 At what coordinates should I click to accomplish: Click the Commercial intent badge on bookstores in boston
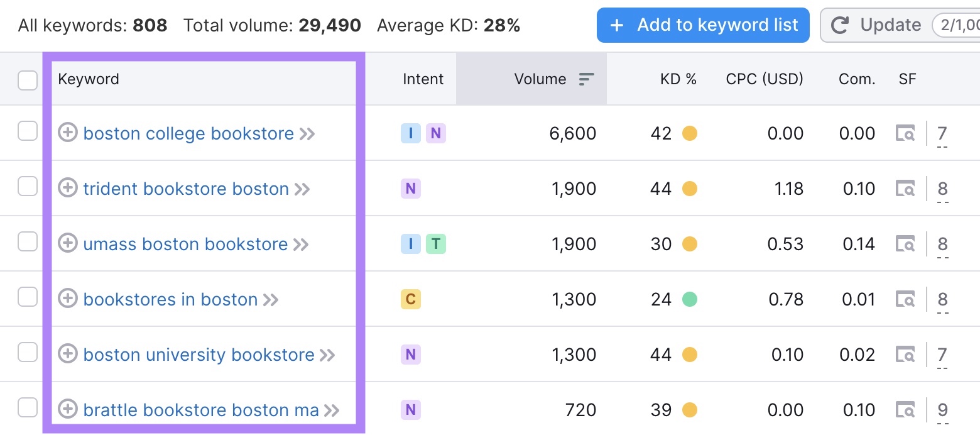410,299
